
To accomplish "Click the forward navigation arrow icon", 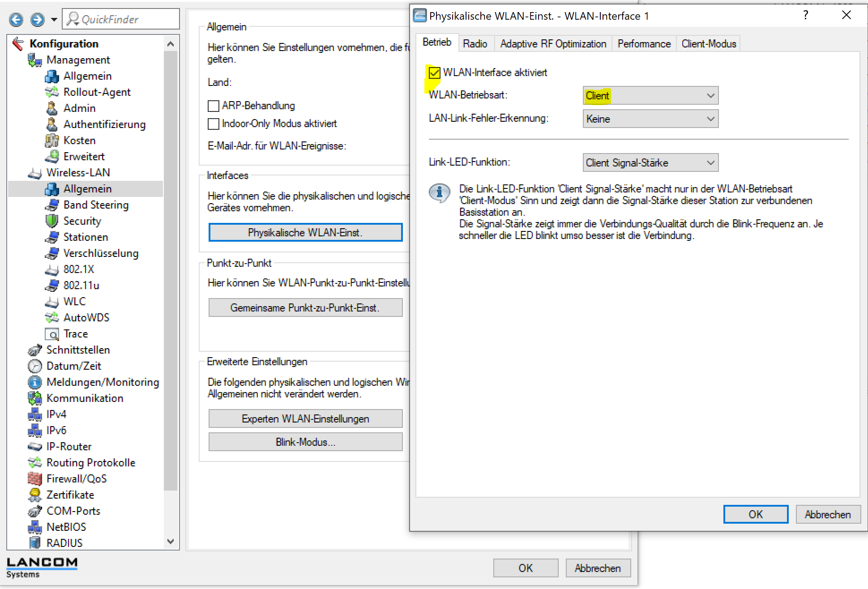I will point(38,19).
